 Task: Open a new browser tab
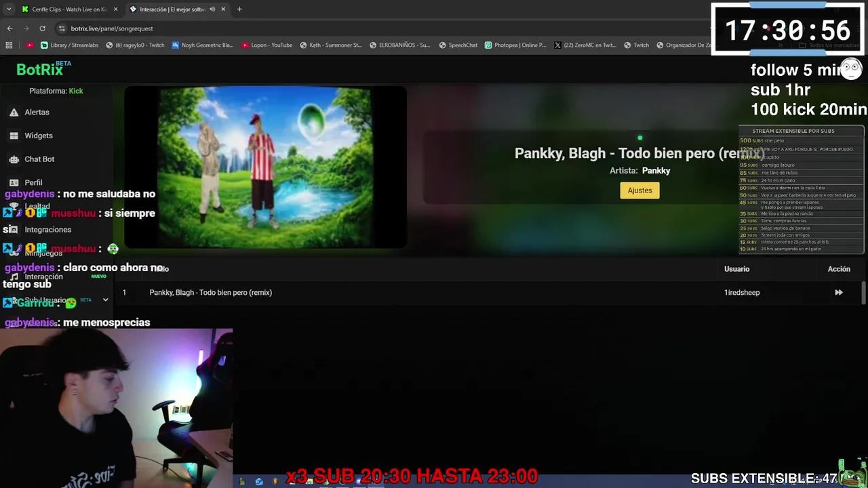[239, 9]
